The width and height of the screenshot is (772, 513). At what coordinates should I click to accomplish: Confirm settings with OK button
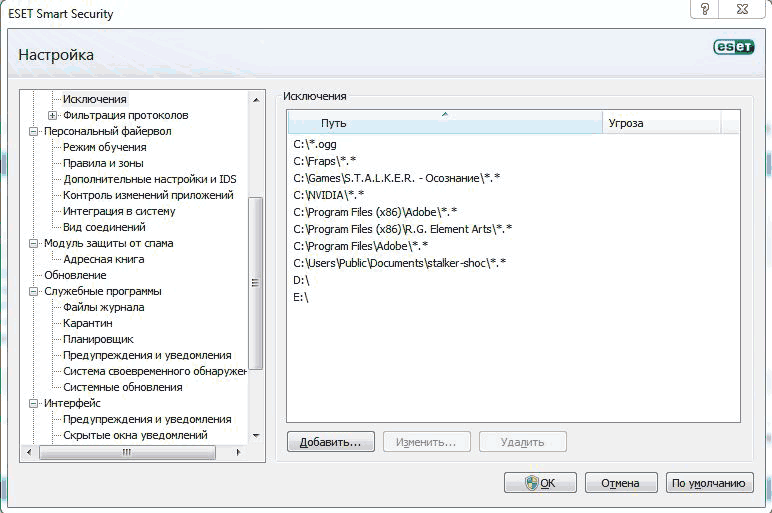coord(540,483)
